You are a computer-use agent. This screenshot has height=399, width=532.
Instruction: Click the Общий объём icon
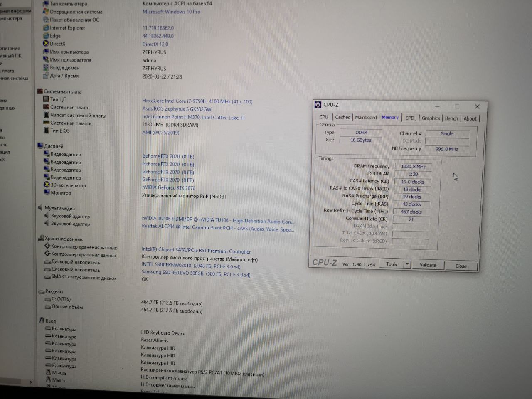tap(48, 307)
